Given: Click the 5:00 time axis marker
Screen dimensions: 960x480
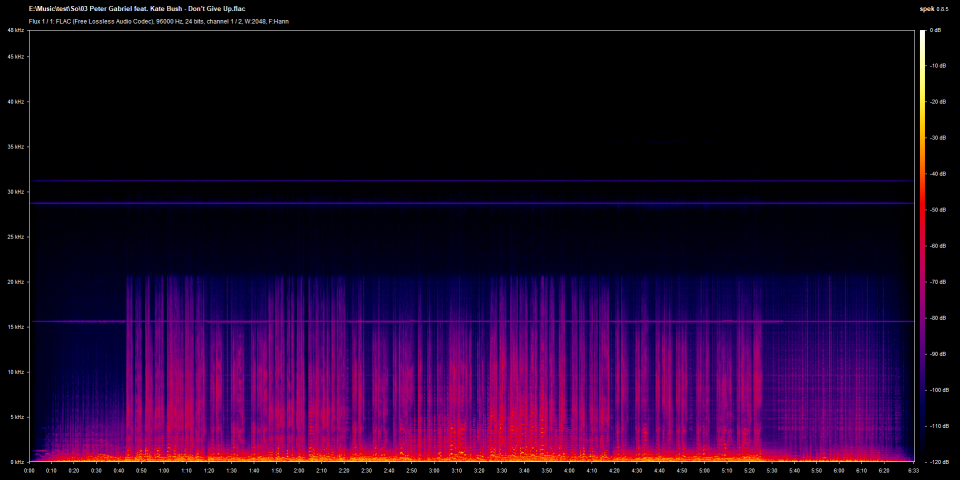Looking at the screenshot, I should pos(704,470).
